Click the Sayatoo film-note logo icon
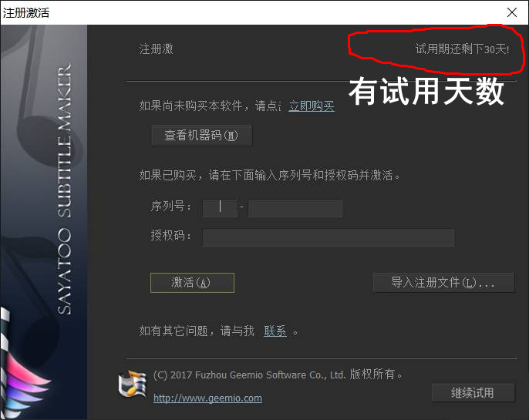This screenshot has width=529, height=420. coord(133,384)
